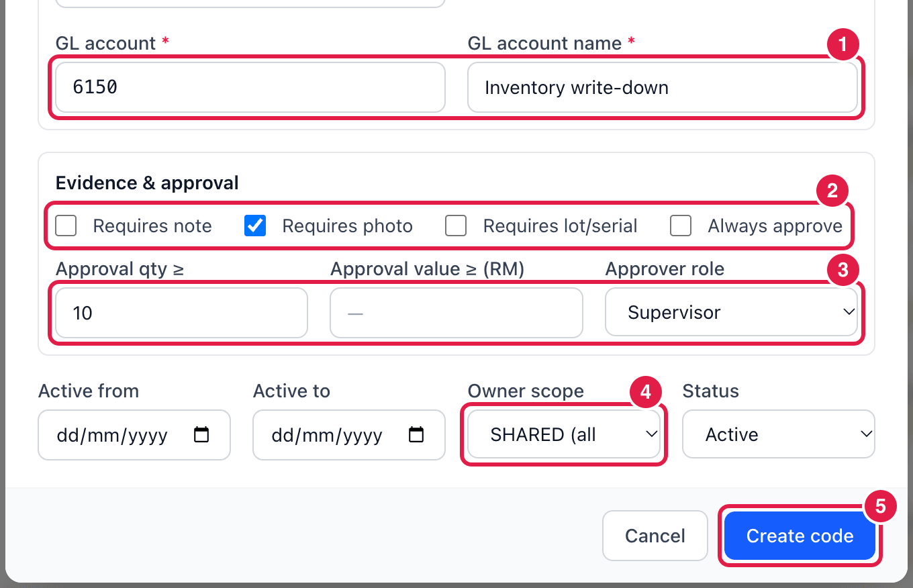Focus the GL account field with 6150
Screen dimensions: 913x588
click(x=250, y=87)
